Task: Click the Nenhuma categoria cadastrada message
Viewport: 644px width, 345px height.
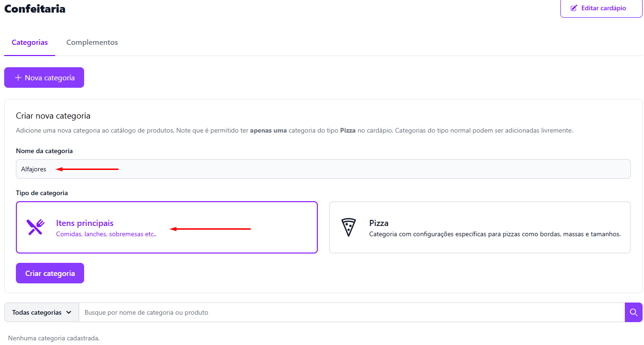Action: point(54,338)
